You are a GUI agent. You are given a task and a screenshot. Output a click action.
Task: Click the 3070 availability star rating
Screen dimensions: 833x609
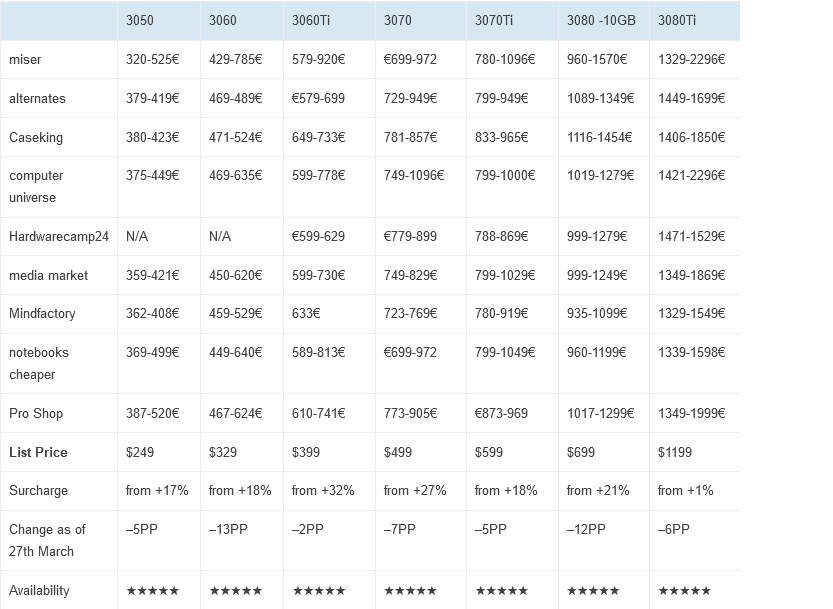(411, 591)
